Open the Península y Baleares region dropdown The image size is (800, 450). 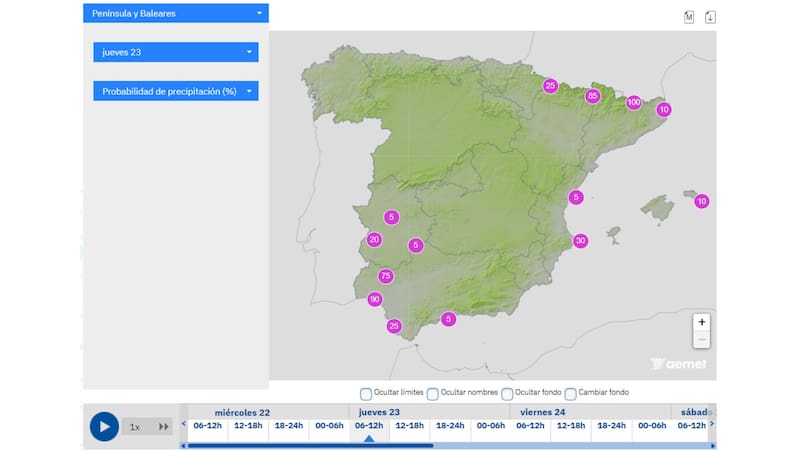(x=176, y=13)
